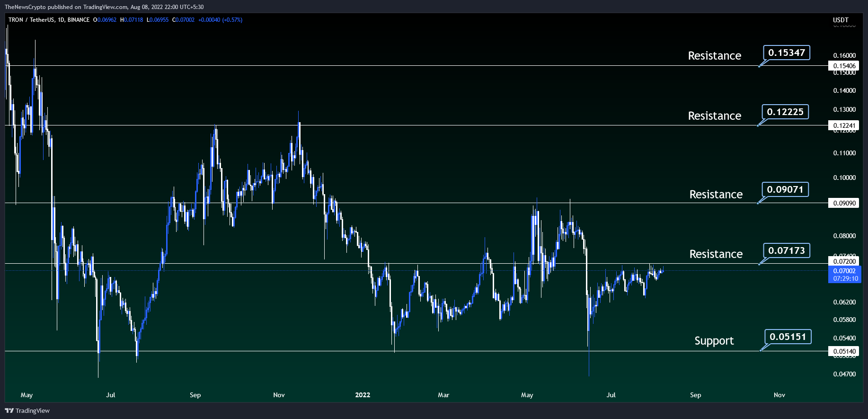Click the TRON / TetherUS symbol title

point(31,20)
